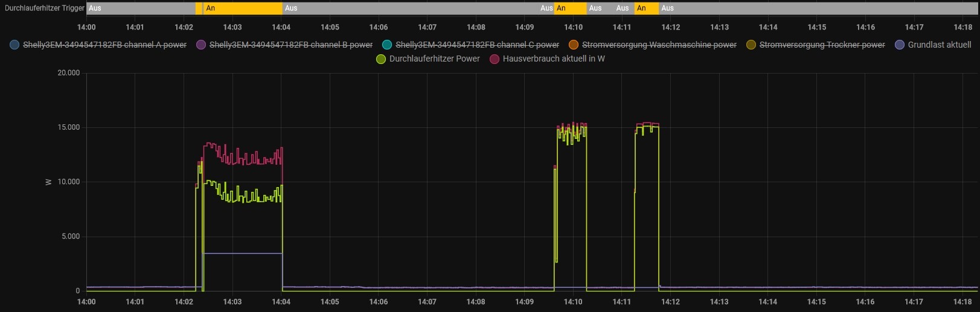This screenshot has height=312, width=980.
Task: Show the Shelly3EM channel B power series label
Action: pyautogui.click(x=290, y=45)
